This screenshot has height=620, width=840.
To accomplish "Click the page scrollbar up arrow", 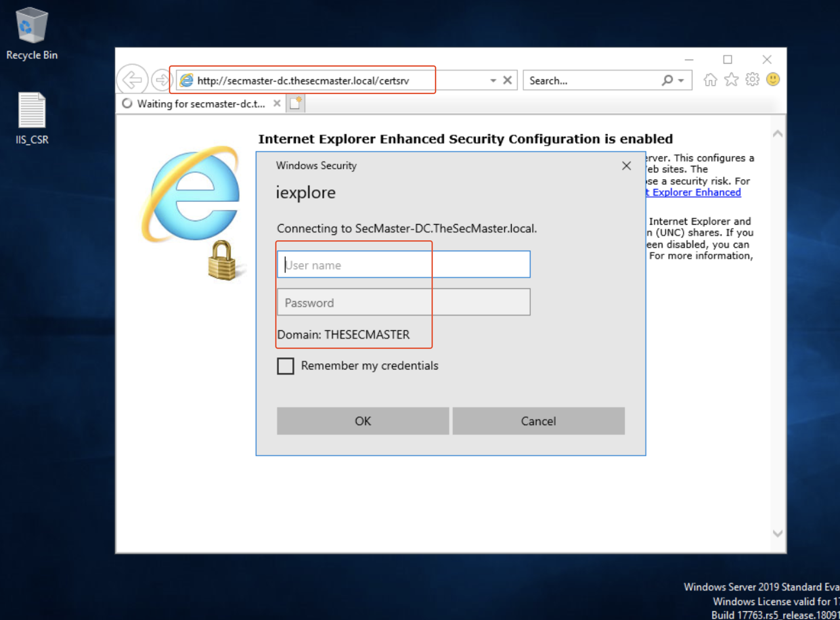I will (x=777, y=134).
